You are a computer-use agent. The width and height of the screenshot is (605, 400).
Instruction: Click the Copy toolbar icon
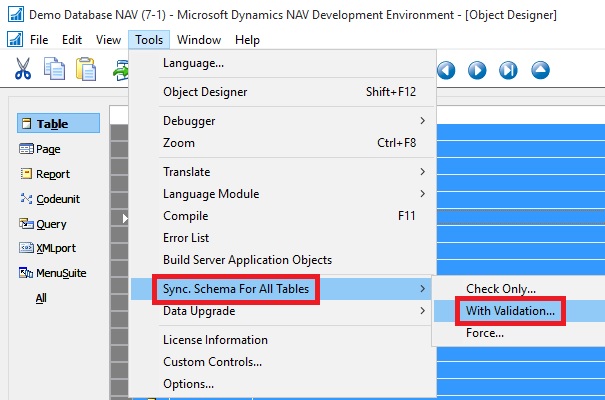[54, 70]
